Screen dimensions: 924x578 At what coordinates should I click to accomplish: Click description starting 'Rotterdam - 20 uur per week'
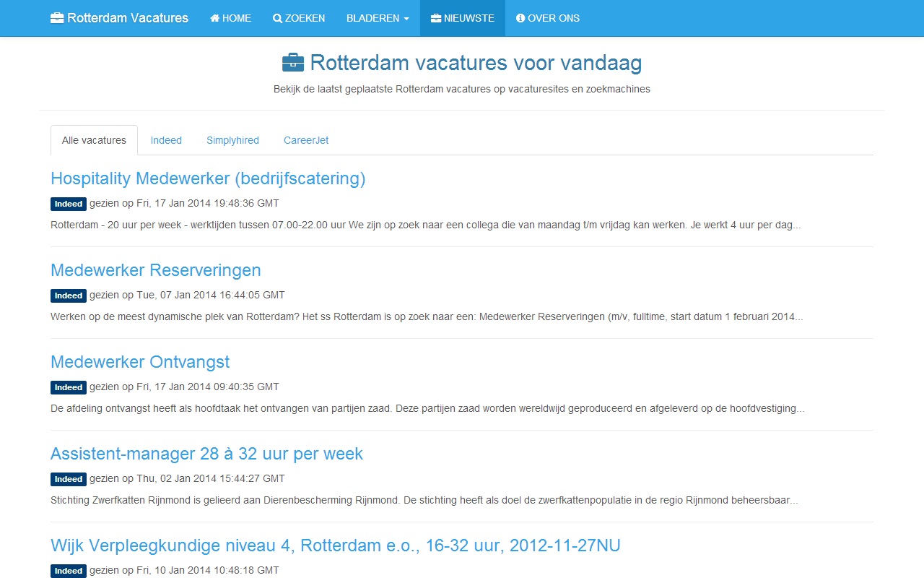pos(426,225)
